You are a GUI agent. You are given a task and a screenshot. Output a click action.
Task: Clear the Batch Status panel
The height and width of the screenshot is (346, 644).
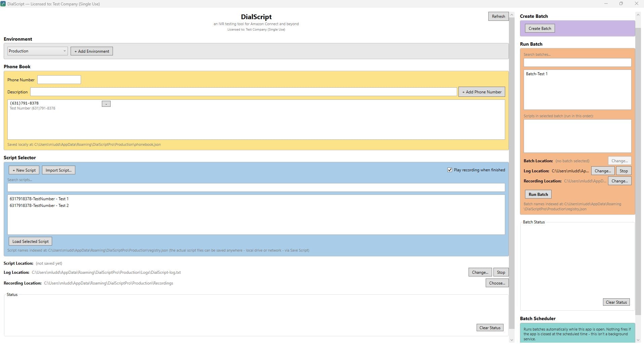tap(616, 302)
